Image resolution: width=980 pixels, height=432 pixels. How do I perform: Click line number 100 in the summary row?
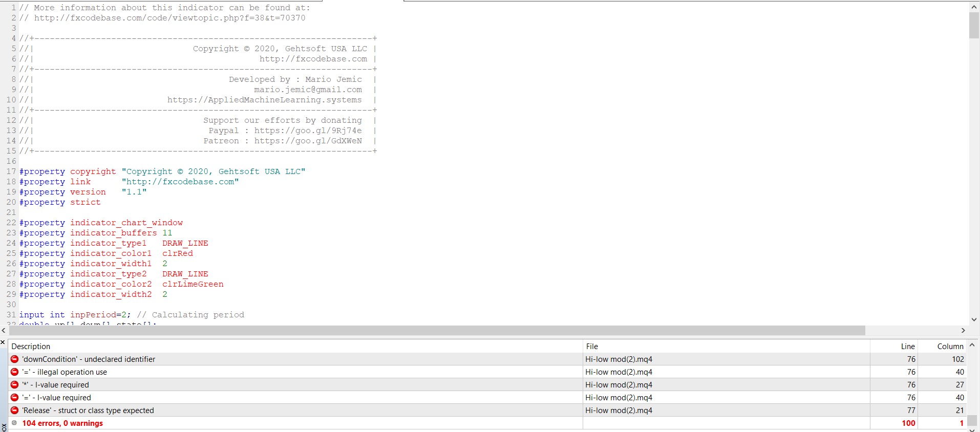tap(909, 423)
